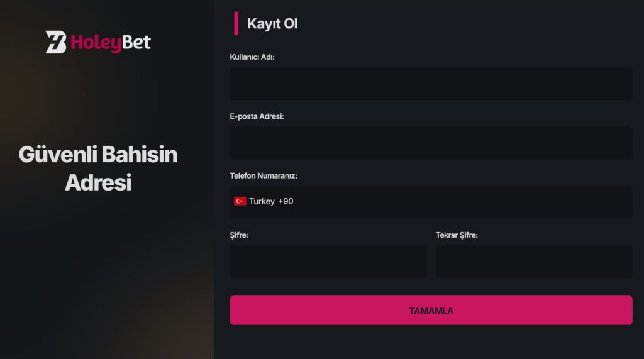Screen dimensions: 644x359
Task: Click the pink accent bar beside Kayıt Ol
Action: tap(236, 23)
